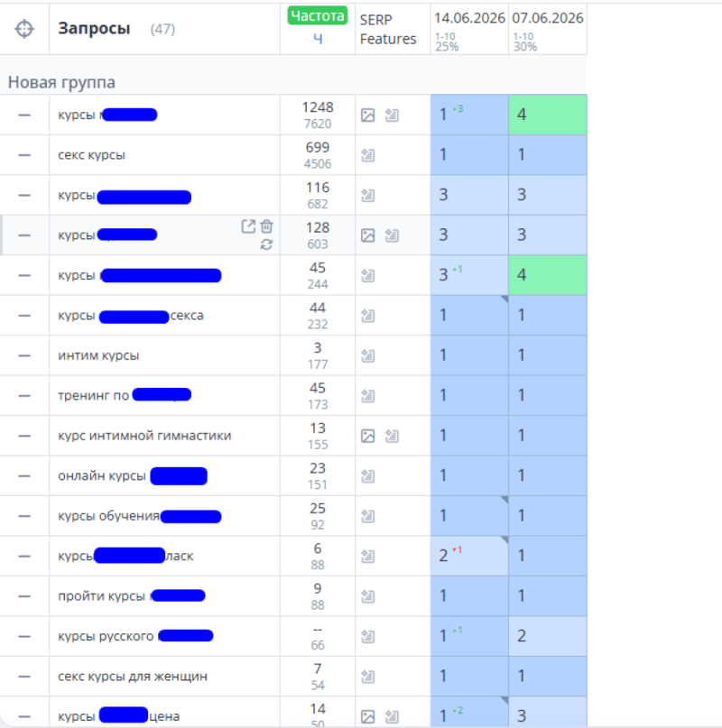Image resolution: width=722 pixels, height=728 pixels.
Task: Click the snippet icon in the "тренинг по" row
Action: [368, 396]
